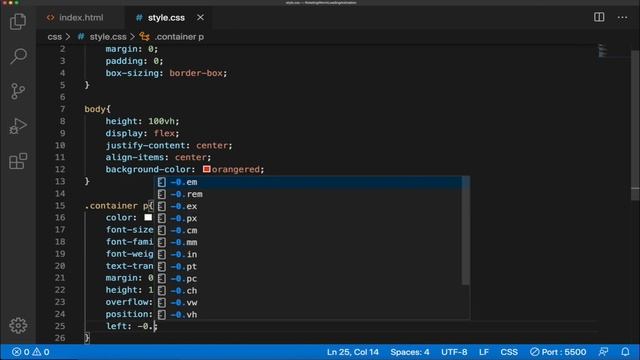The width and height of the screenshot is (640, 360).
Task: Open the Run and Debug view
Action: point(18,126)
